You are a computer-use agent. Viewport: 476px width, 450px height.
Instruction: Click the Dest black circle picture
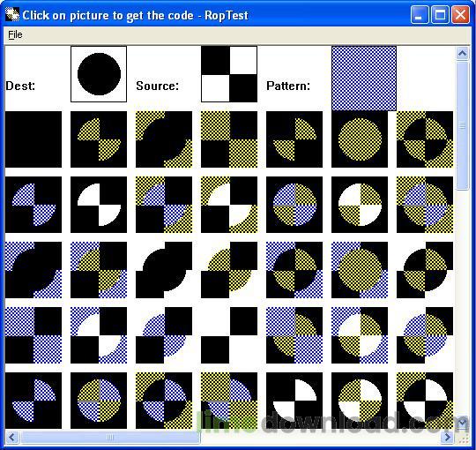[x=99, y=74]
